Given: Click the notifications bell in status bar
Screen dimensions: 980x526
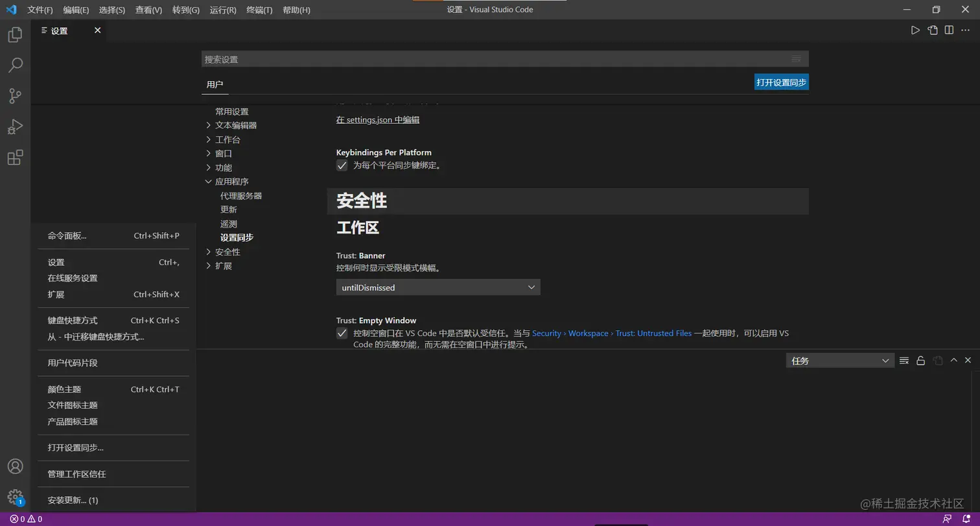Looking at the screenshot, I should click(966, 519).
